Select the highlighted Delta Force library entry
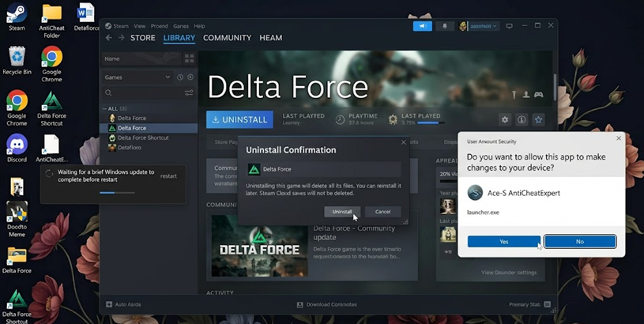This screenshot has height=324, width=644. pos(149,128)
